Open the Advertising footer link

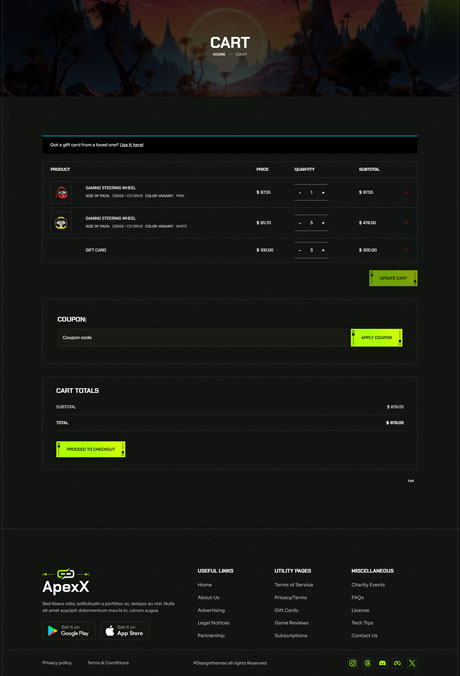211,610
